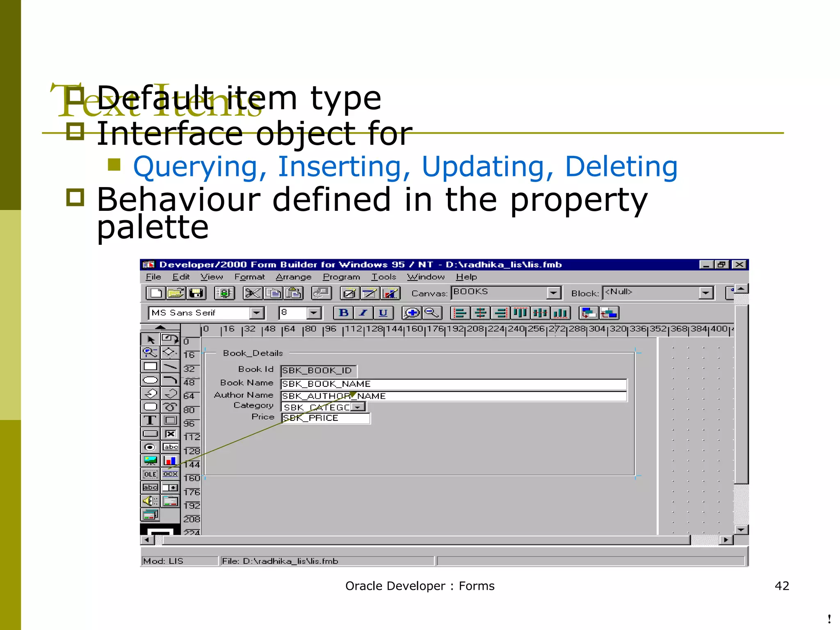Click the vertical scrollbar down arrow
The height and width of the screenshot is (630, 840).
[x=741, y=530]
